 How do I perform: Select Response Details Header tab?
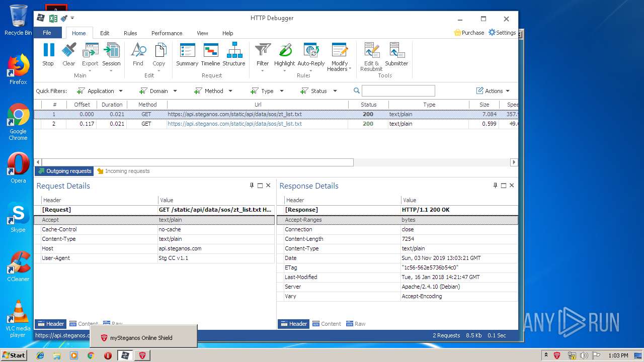[x=293, y=324]
